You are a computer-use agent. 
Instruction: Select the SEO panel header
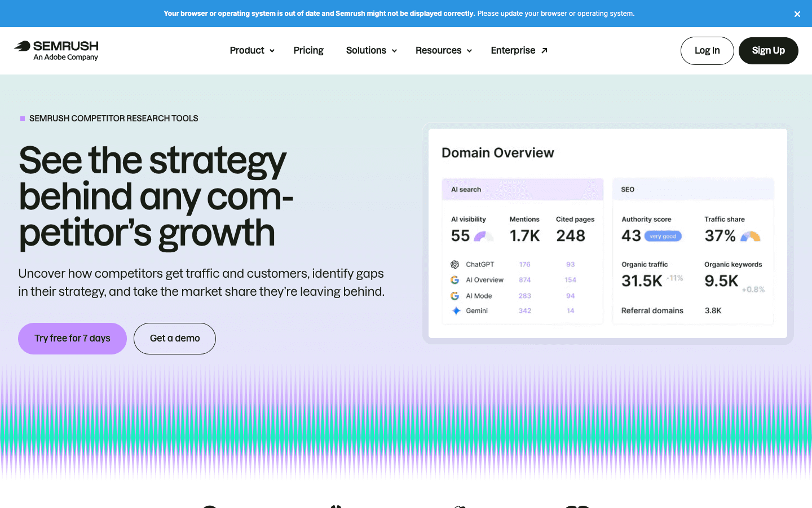pyautogui.click(x=693, y=190)
